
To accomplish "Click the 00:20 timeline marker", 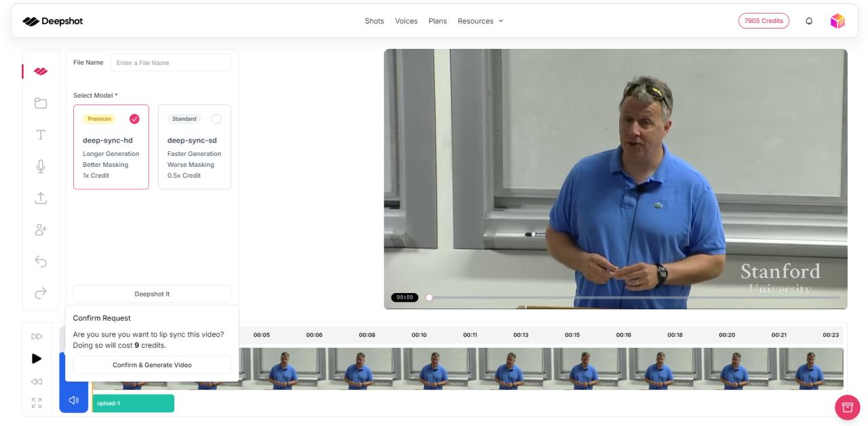I will point(727,335).
